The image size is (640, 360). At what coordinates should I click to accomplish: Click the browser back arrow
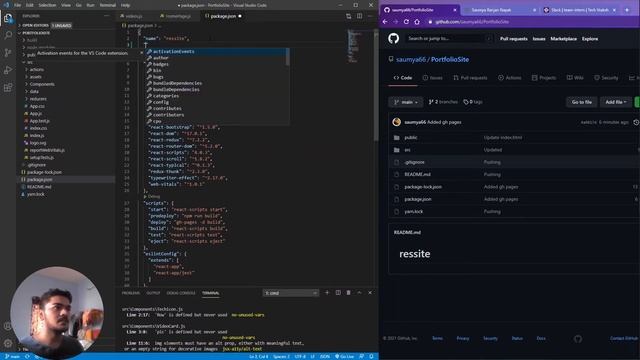click(385, 22)
